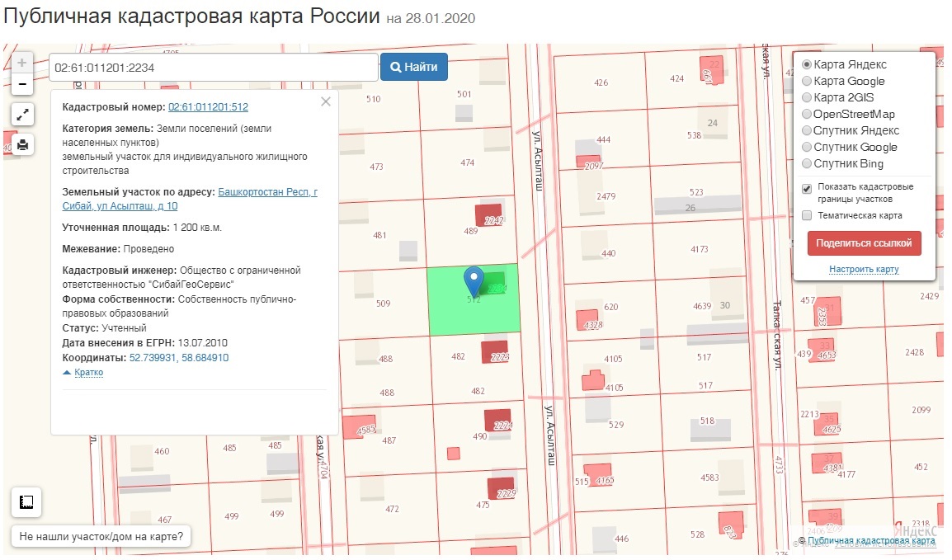Print the map using printer icon

click(22, 144)
